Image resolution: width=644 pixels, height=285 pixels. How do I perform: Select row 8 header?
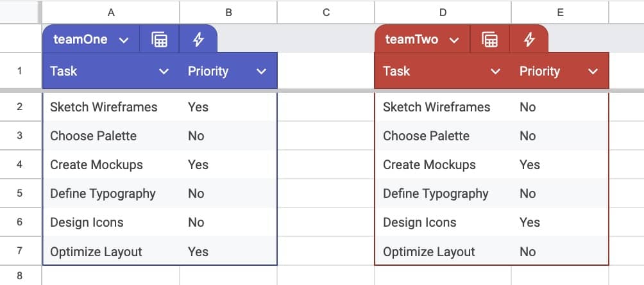coord(20,276)
